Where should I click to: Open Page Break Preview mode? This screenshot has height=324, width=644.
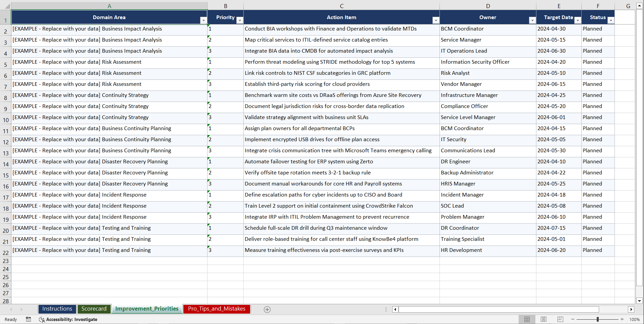point(560,319)
